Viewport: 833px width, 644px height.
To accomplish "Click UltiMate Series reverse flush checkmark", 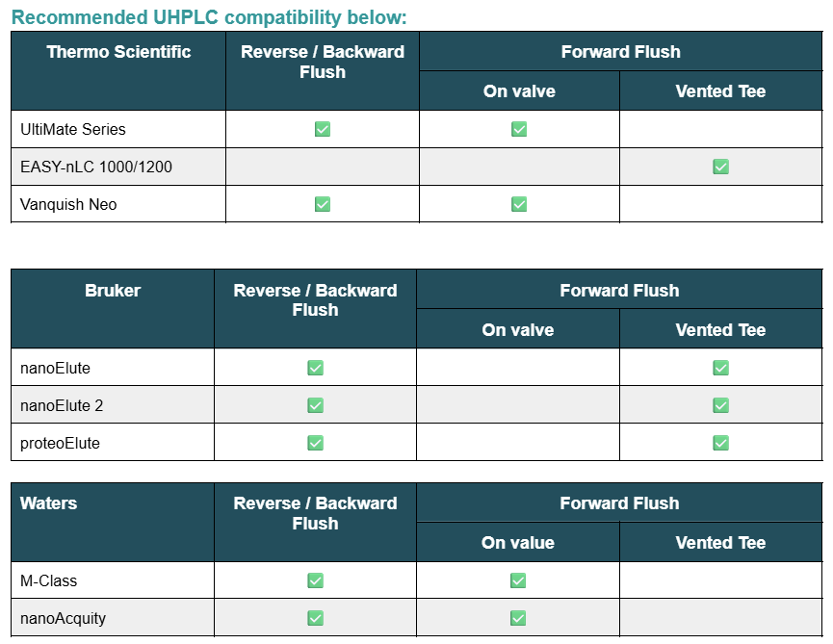I will click(323, 129).
